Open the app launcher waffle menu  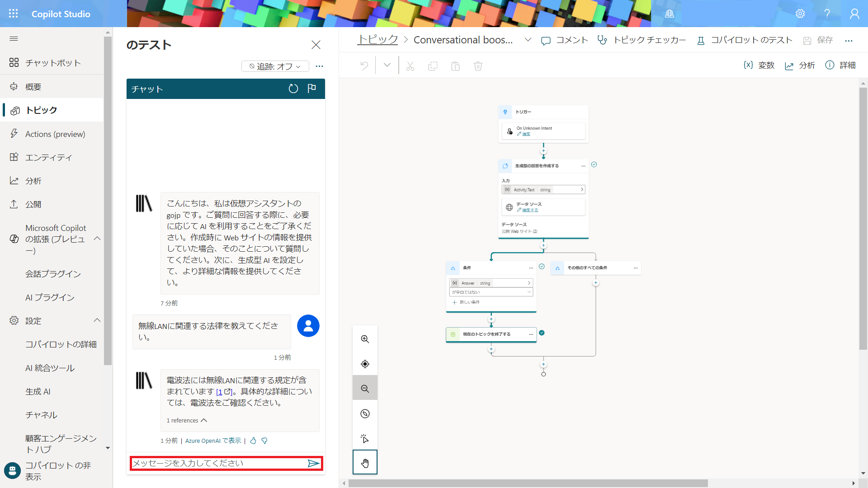[14, 14]
